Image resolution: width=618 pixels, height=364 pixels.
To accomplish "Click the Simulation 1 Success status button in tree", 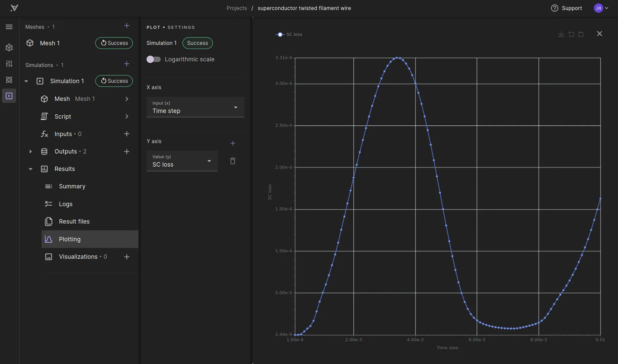I will pos(114,81).
